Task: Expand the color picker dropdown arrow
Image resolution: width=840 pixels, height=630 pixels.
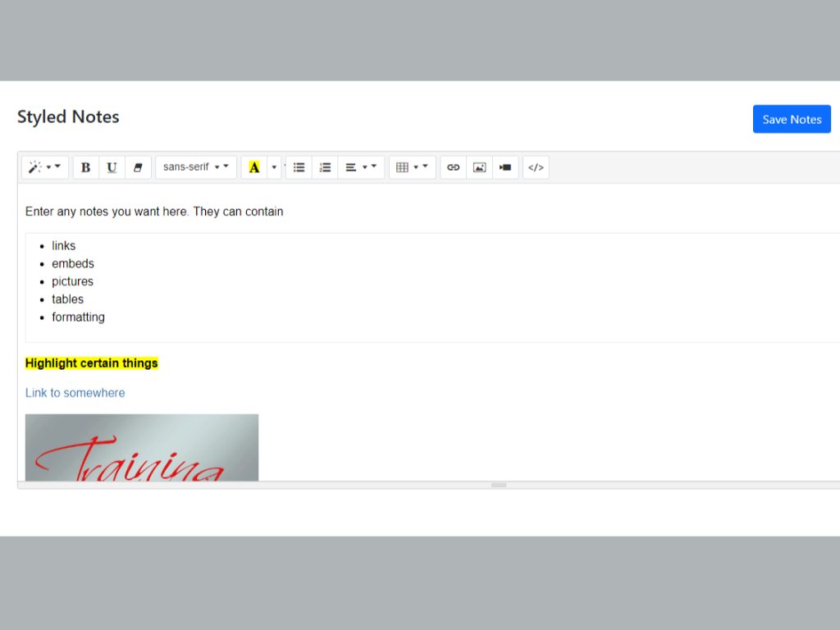Action: [275, 167]
